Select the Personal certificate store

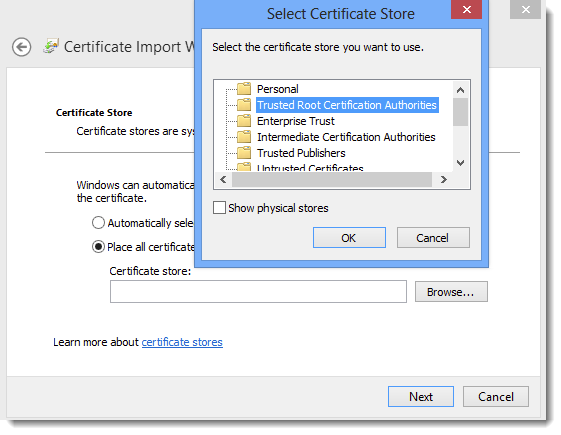278,89
